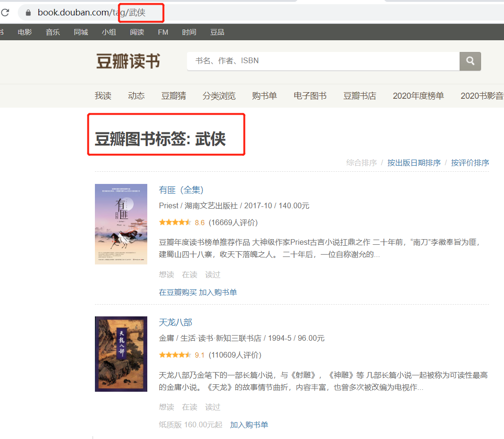
Task: Mark 天龙八部 as 想读
Action: coord(166,407)
